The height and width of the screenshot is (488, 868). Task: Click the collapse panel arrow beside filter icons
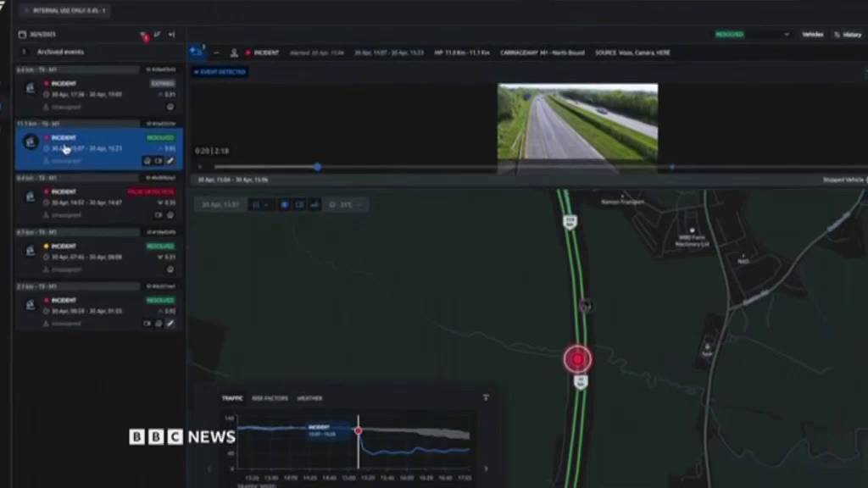pyautogui.click(x=171, y=35)
